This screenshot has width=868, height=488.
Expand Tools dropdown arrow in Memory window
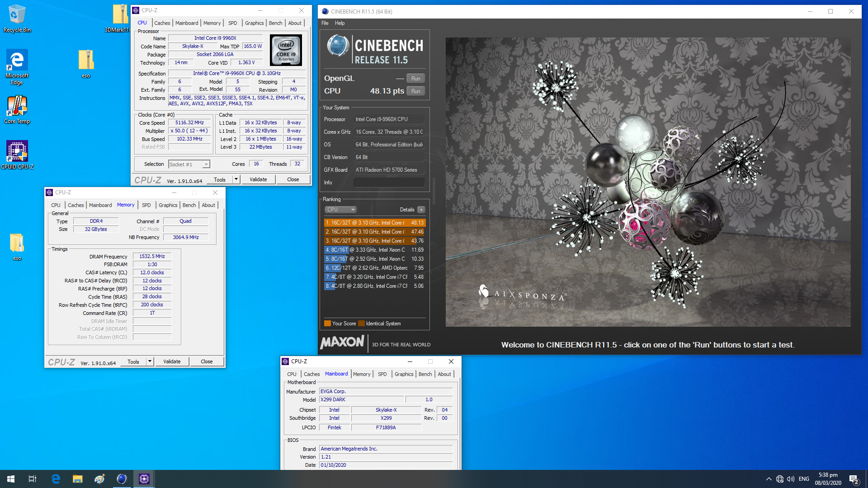coord(150,361)
